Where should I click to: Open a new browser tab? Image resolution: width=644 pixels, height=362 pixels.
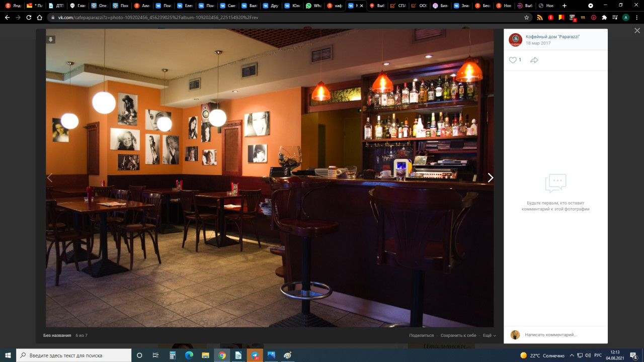(x=564, y=6)
